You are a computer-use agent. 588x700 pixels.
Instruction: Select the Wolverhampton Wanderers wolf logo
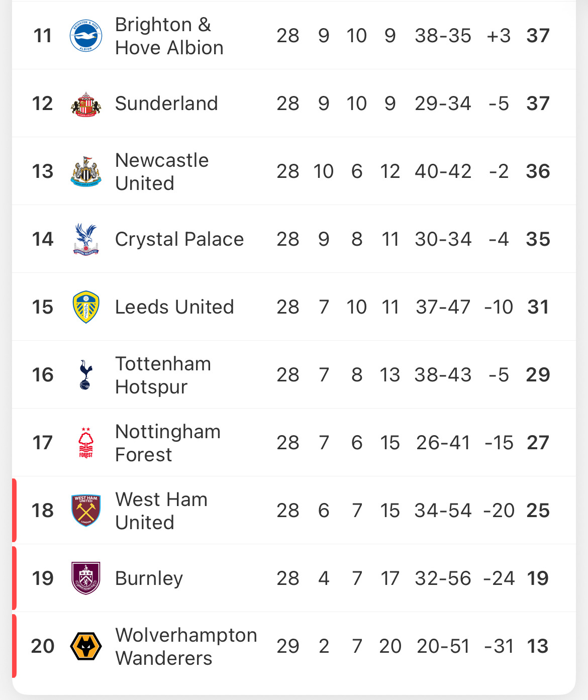(x=86, y=646)
